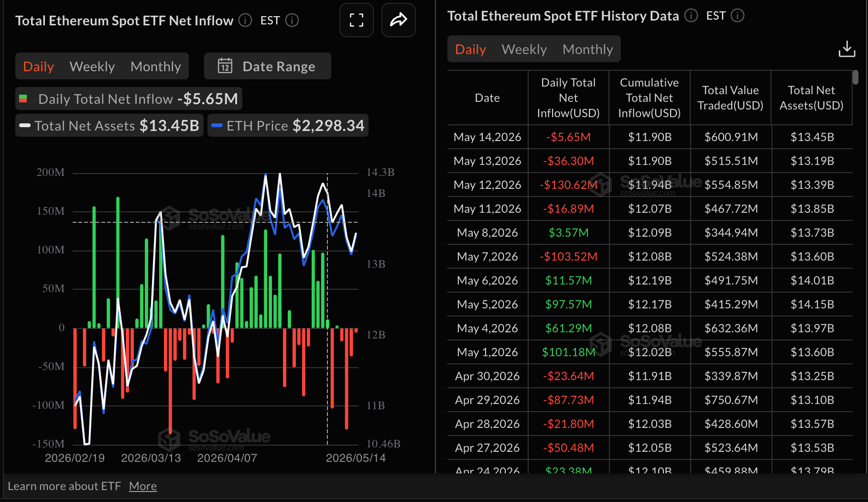Viewport: 868px width, 502px height.
Task: Select Daily tab in history table
Action: [x=470, y=49]
